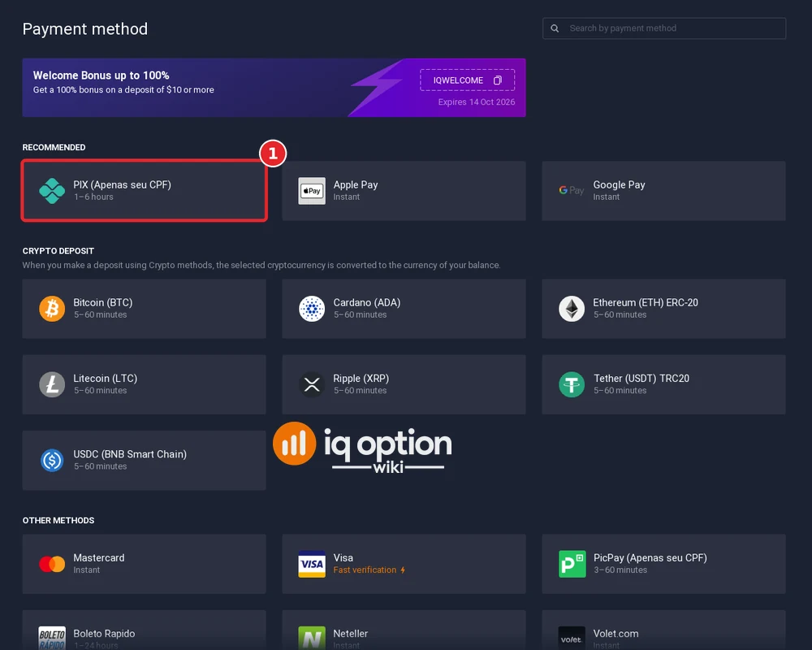Click the Bitcoin (BTC) label
Image resolution: width=812 pixels, height=650 pixels.
click(x=103, y=303)
